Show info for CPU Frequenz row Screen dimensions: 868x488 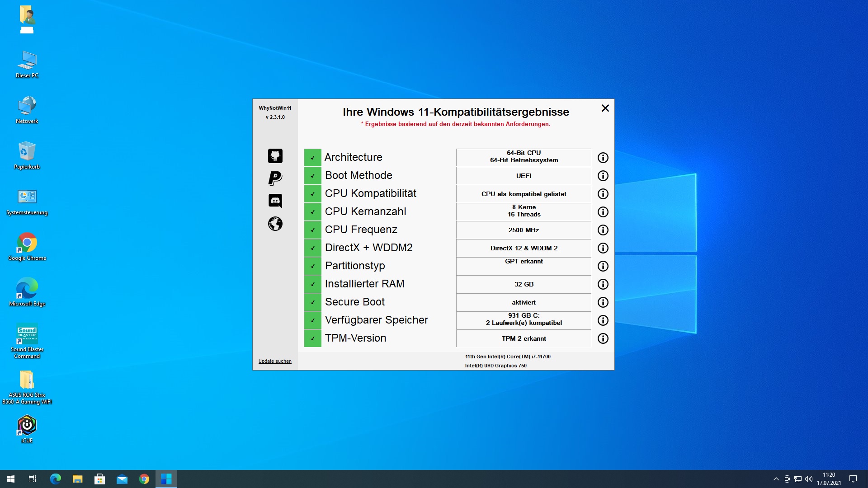tap(603, 230)
